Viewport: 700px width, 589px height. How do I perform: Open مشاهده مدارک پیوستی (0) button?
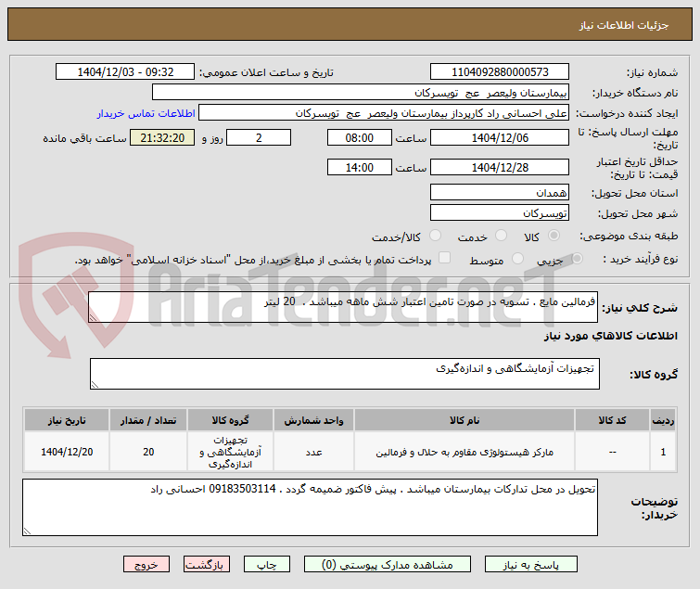pos(387,564)
